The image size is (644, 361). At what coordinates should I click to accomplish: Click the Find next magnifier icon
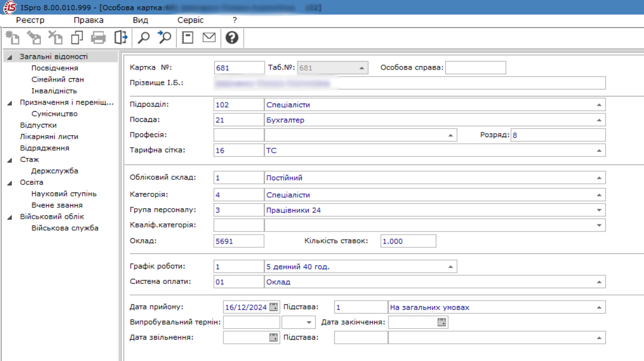click(164, 38)
